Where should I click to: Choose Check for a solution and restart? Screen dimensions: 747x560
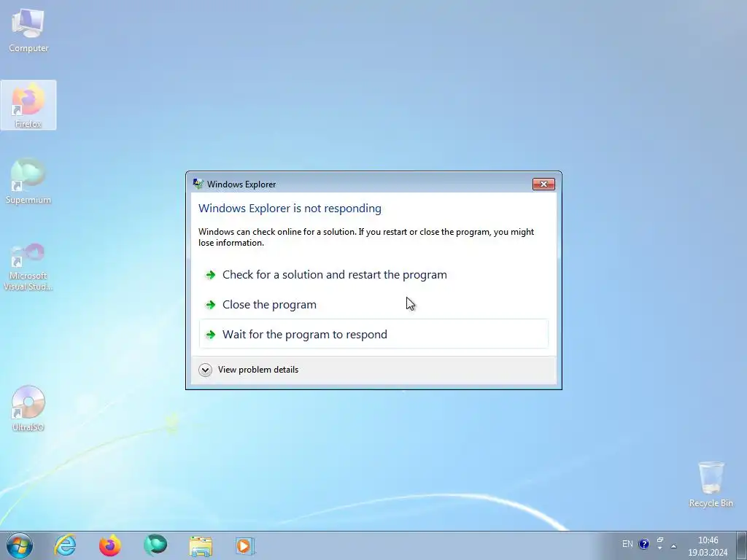[374, 275]
